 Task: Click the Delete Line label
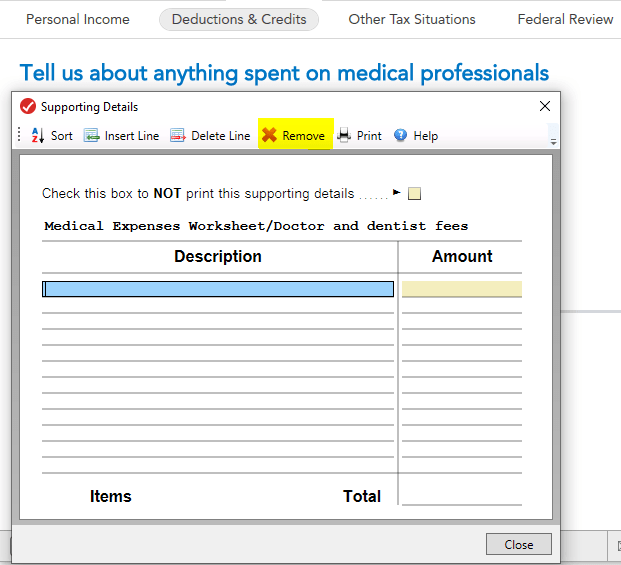point(221,136)
